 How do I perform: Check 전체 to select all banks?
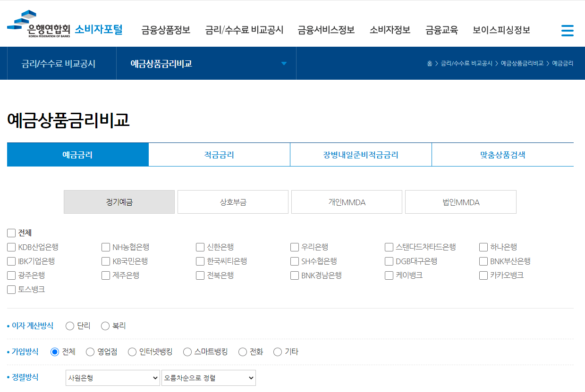click(x=10, y=233)
